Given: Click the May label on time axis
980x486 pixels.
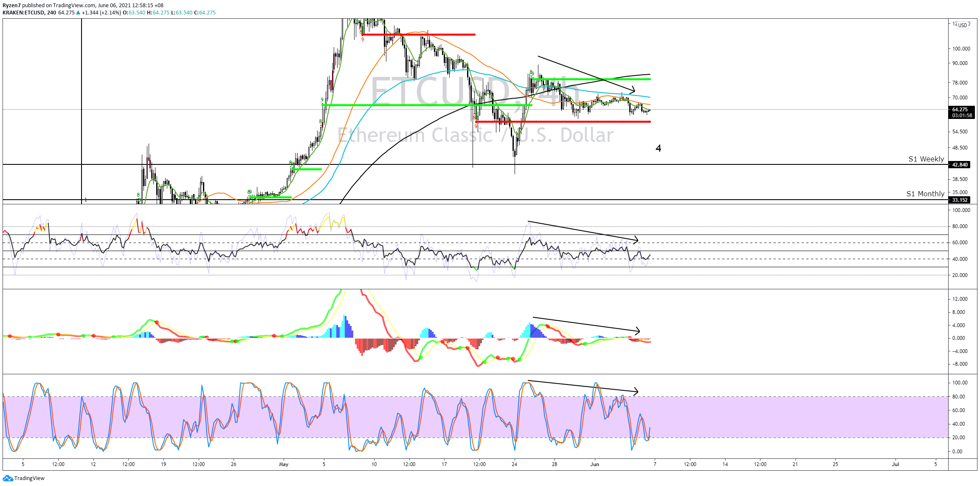Looking at the screenshot, I should (x=284, y=464).
